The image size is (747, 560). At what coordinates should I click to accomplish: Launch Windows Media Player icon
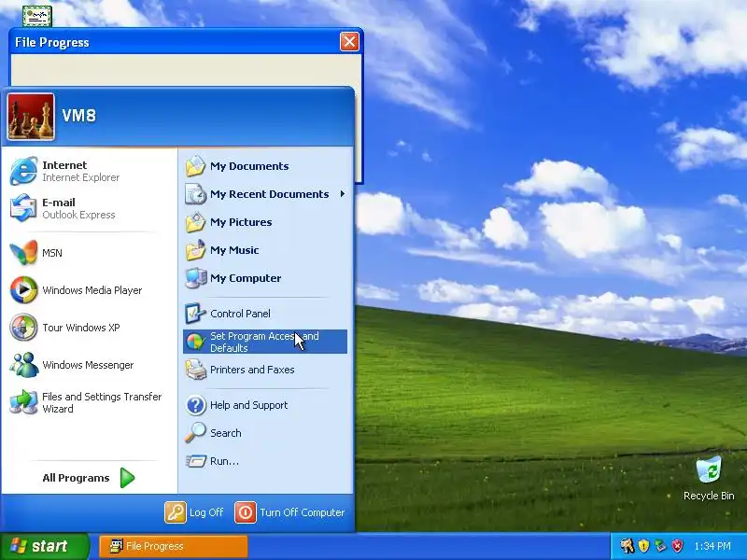coord(23,290)
